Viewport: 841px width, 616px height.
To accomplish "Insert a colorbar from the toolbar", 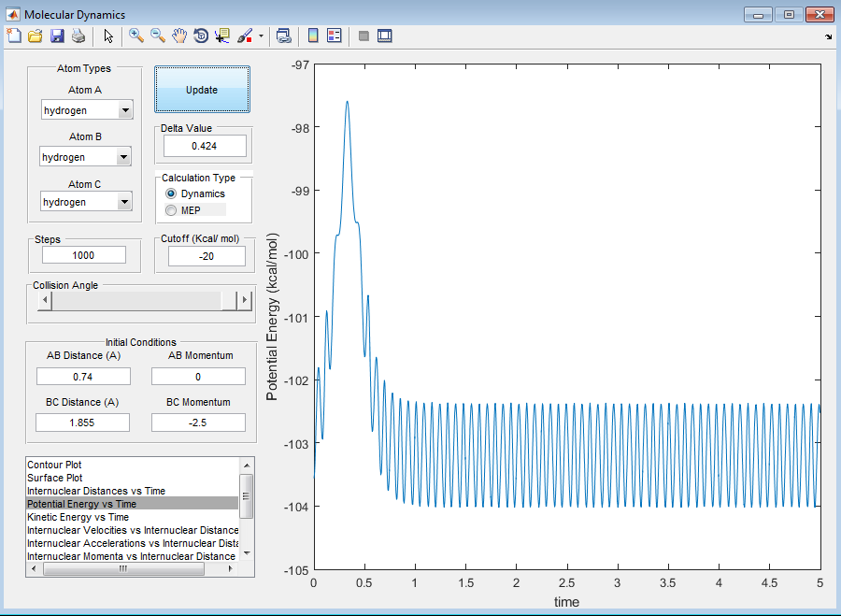I will tap(313, 36).
